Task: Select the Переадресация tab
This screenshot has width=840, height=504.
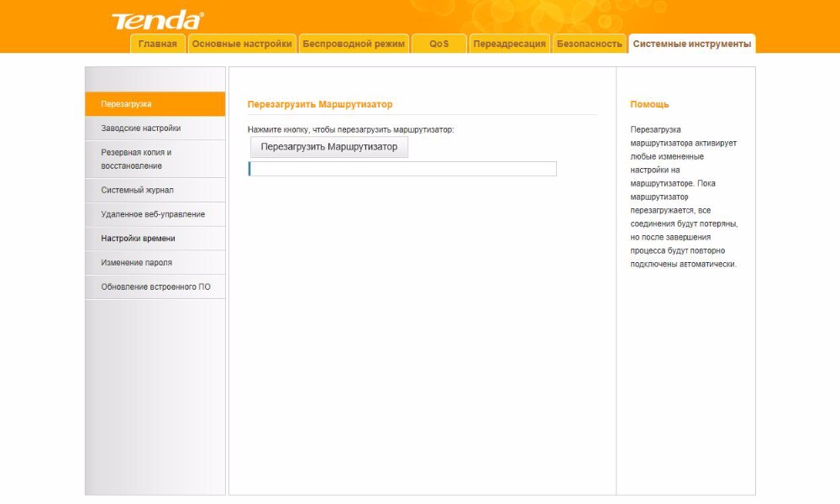Action: tap(509, 44)
